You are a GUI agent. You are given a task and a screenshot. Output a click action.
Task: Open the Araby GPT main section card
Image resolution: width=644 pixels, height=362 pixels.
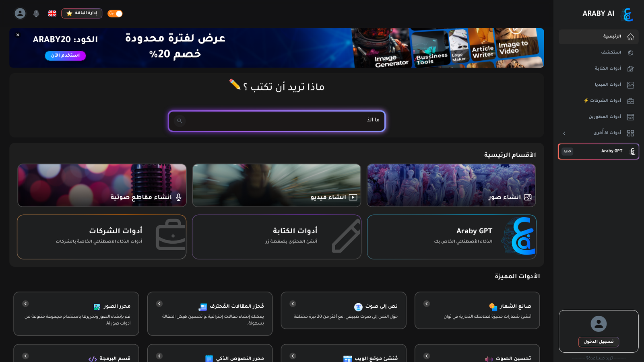click(452, 237)
